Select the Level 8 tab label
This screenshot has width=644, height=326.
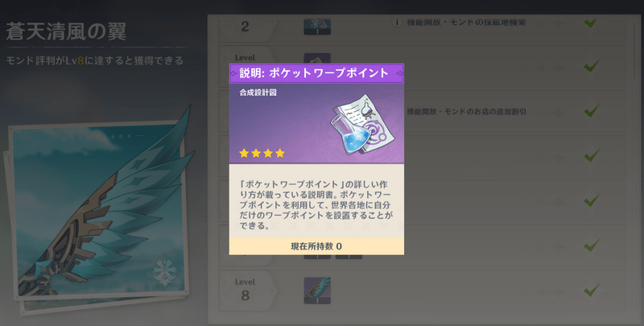coord(246,291)
